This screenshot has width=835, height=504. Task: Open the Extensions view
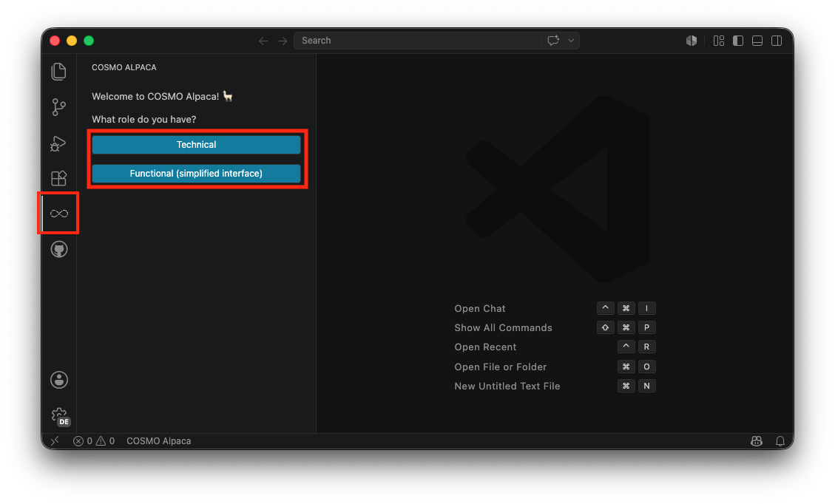click(x=58, y=178)
